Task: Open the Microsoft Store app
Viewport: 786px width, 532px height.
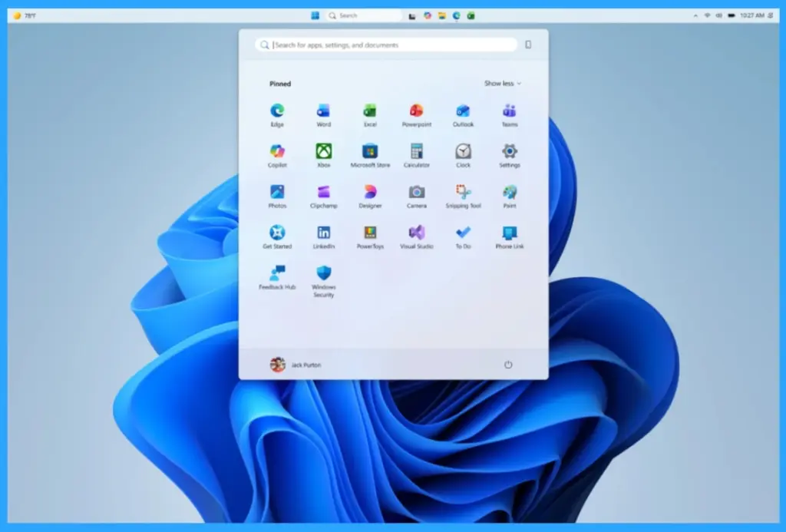Action: coord(370,155)
